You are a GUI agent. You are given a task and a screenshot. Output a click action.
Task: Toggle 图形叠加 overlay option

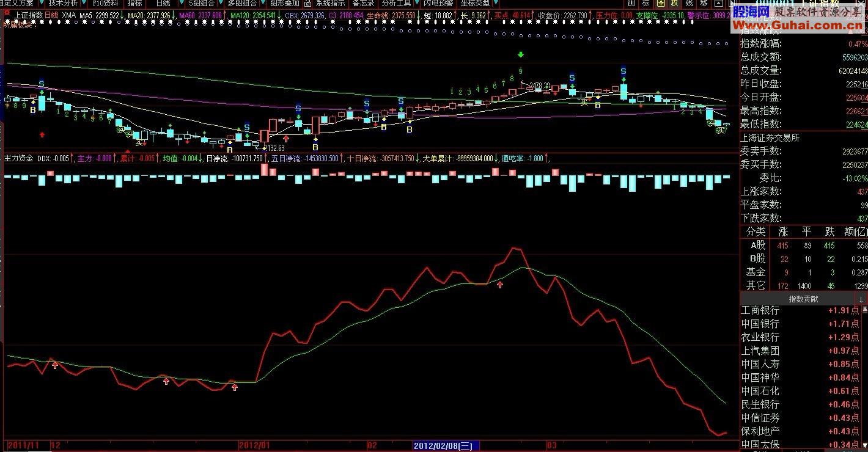click(x=285, y=3)
